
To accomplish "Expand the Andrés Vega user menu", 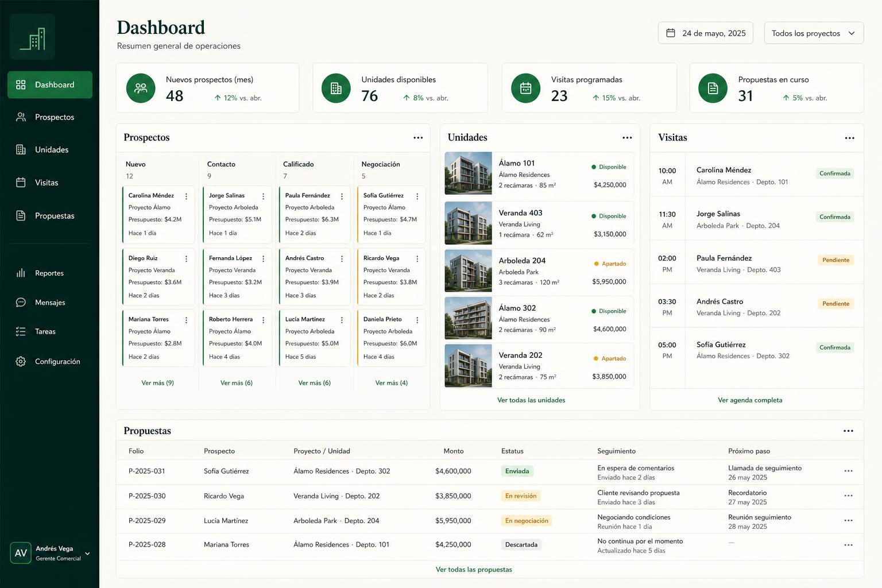I will click(50, 553).
